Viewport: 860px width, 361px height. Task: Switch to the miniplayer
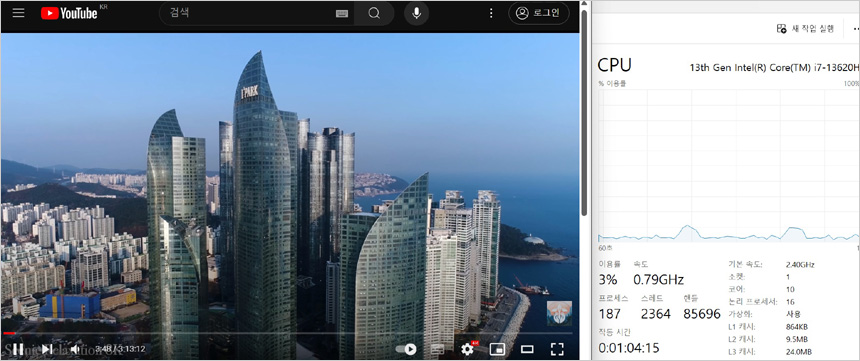tap(497, 349)
